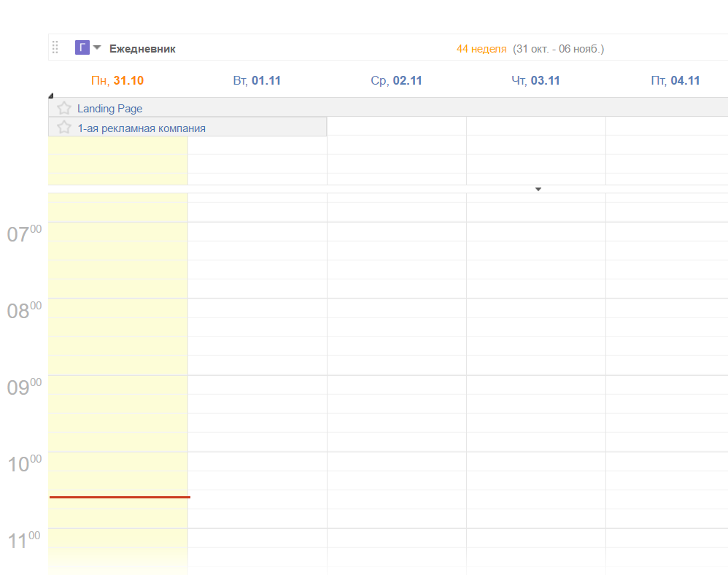Viewport: 728px width, 575px height.
Task: Open the 1-ая рекламная компания task
Action: click(142, 128)
